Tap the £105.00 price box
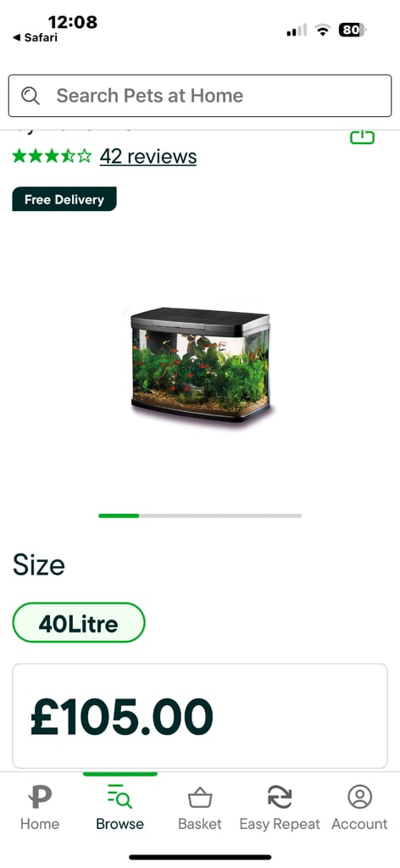Viewport: 400px width, 868px height. pyautogui.click(x=200, y=715)
